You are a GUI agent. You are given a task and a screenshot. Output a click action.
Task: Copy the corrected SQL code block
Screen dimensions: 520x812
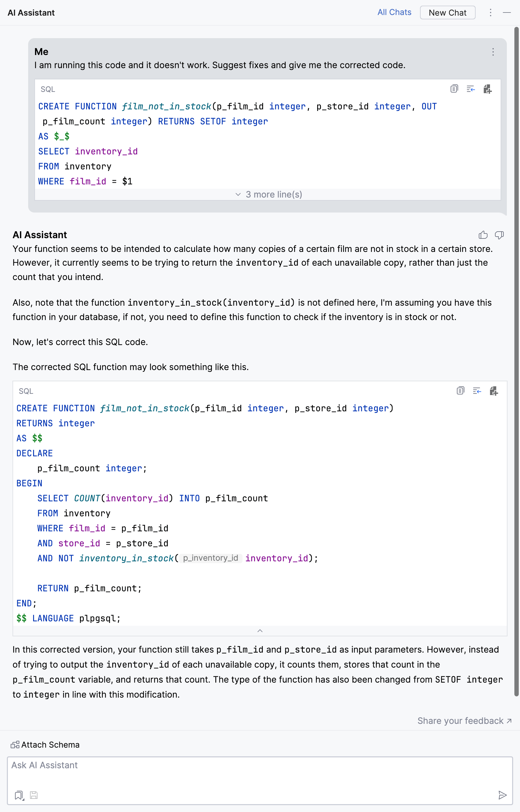tap(460, 391)
